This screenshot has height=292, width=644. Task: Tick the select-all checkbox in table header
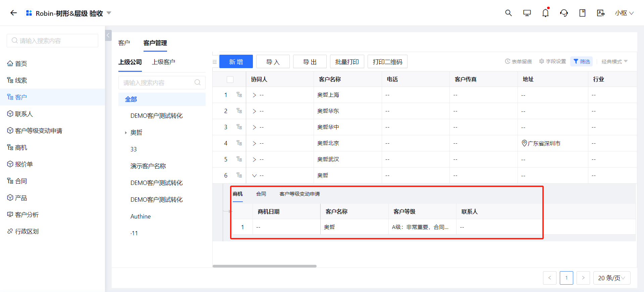pyautogui.click(x=230, y=80)
